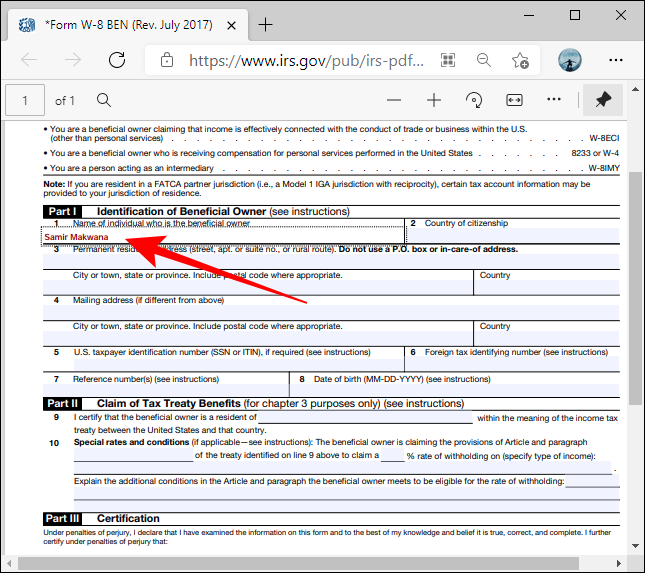Zoom in the PDF with plus icon
The height and width of the screenshot is (573, 645).
[x=434, y=100]
